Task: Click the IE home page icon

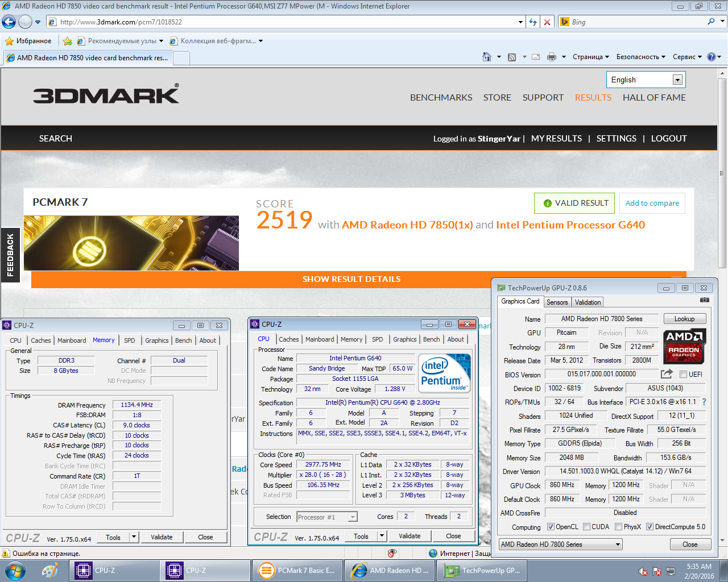Action: pos(486,57)
